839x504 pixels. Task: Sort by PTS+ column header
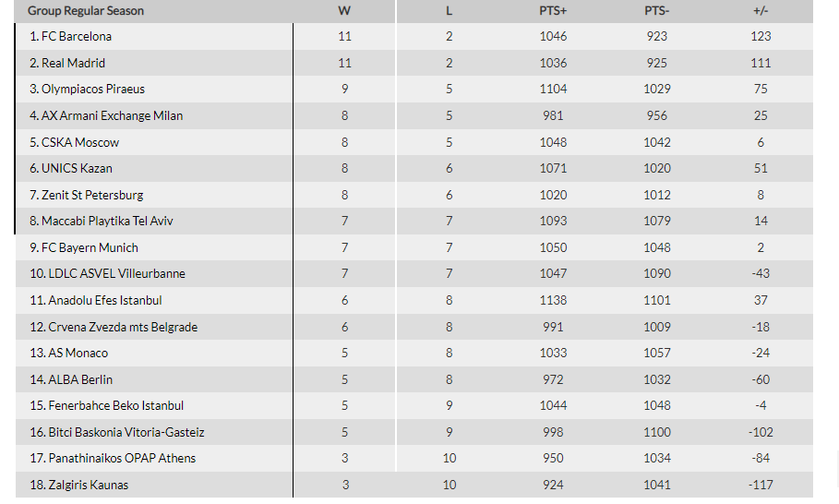553,11
